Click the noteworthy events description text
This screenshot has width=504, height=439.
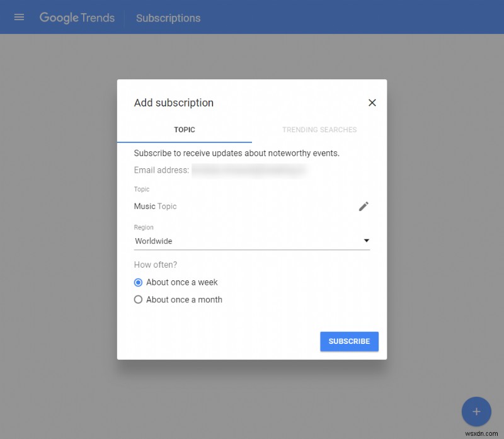(237, 153)
